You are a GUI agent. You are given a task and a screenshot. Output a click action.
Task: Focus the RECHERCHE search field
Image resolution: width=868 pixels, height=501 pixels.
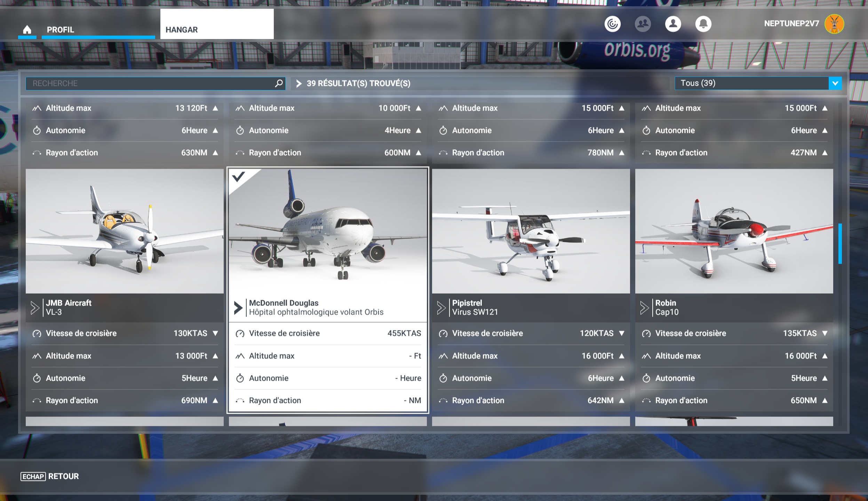tap(156, 83)
